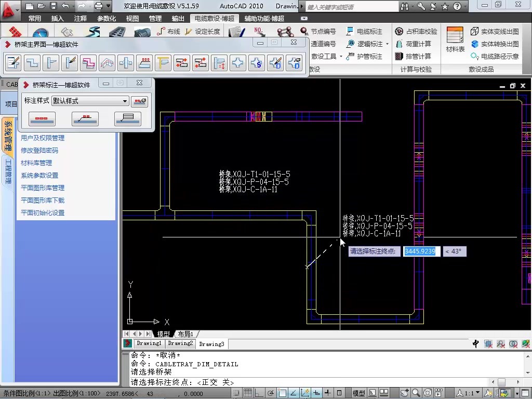Click the cross fitting icon with S
532x399 pixels.
[256, 63]
